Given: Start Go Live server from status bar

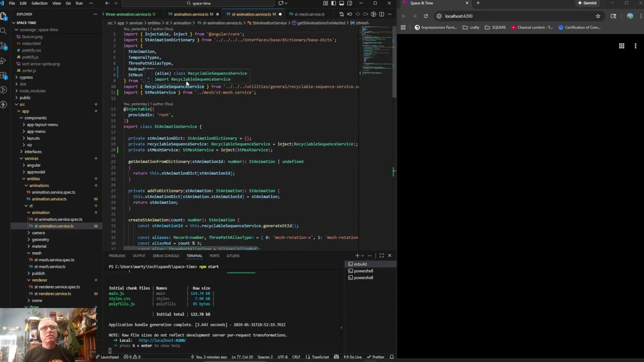Looking at the screenshot, I should (x=353, y=357).
